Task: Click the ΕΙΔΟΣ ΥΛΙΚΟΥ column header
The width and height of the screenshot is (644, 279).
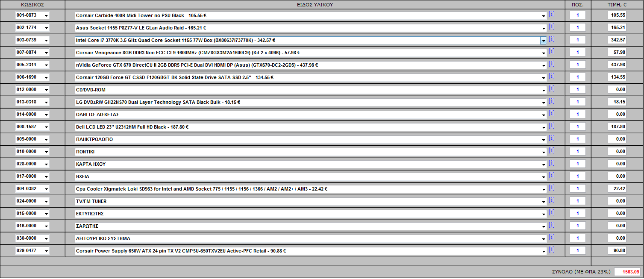Action: click(315, 5)
